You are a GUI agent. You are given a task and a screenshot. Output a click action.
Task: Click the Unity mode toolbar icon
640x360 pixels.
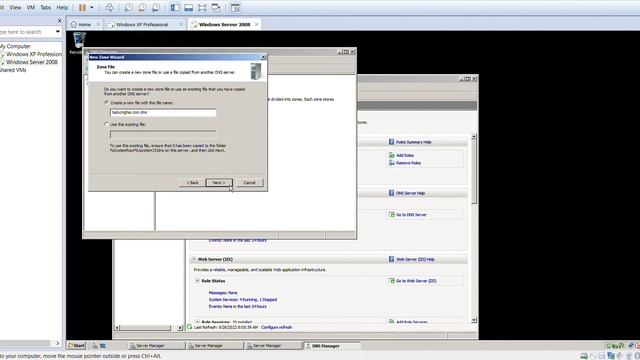pyautogui.click(x=216, y=7)
